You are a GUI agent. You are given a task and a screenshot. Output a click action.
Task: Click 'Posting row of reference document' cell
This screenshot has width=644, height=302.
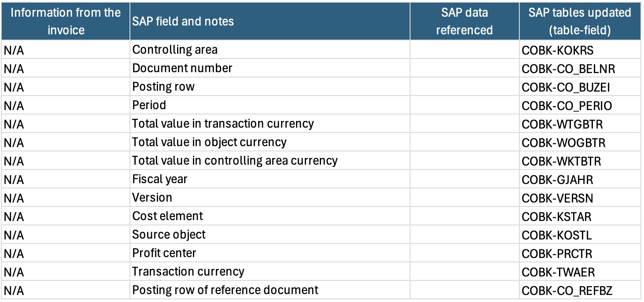pyautogui.click(x=270, y=290)
